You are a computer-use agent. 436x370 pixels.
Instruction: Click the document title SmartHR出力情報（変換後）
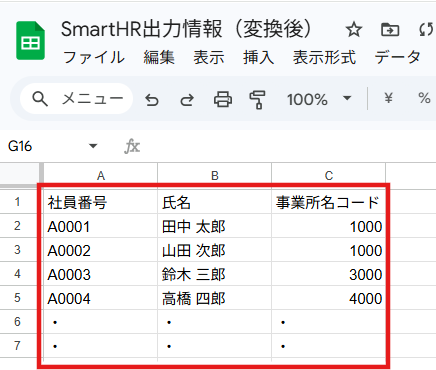[x=186, y=29]
